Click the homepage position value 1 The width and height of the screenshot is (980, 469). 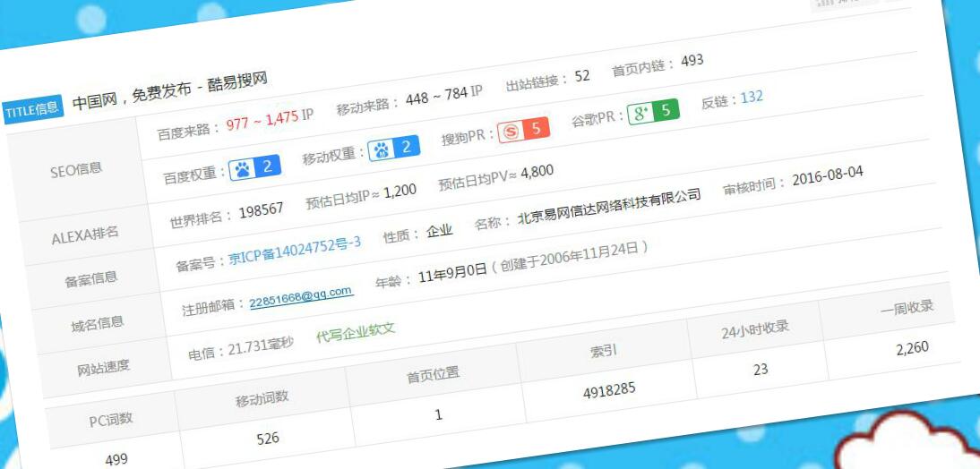(439, 414)
